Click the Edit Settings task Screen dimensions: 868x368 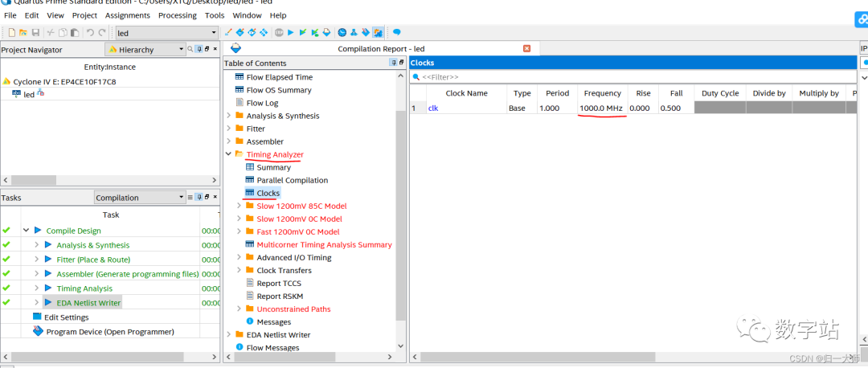(67, 317)
